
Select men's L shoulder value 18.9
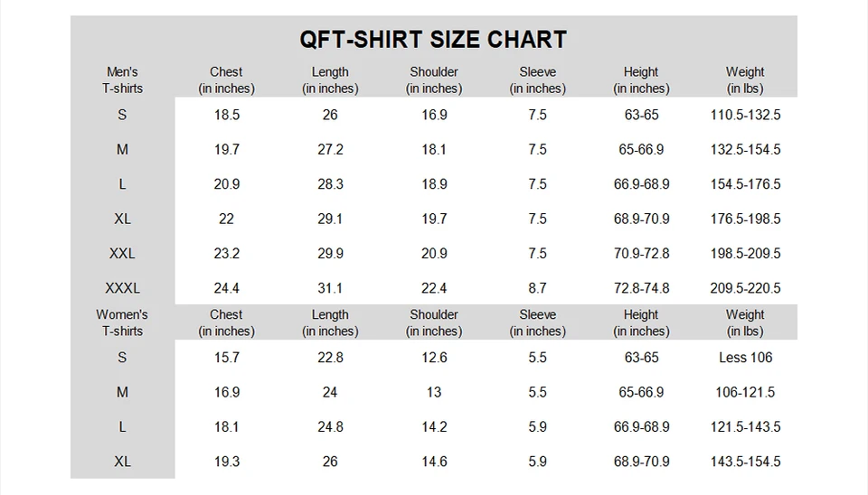coord(434,184)
